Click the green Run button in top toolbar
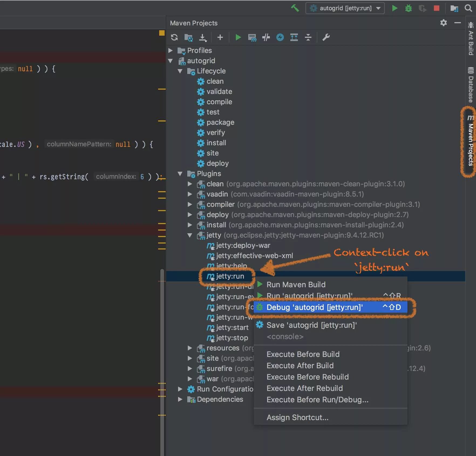 (x=395, y=8)
